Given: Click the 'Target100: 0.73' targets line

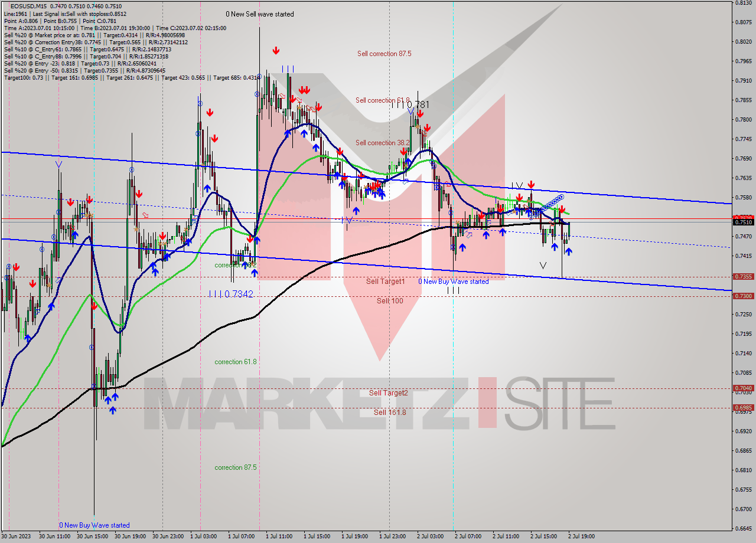Looking at the screenshot, I should [131, 77].
